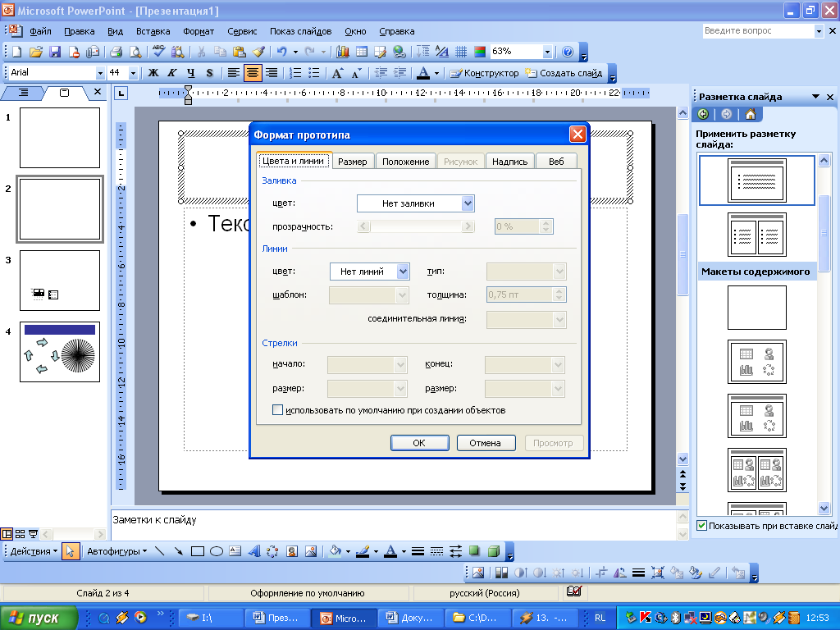Open the Разметка слайда task pane menu arrow
840x630 pixels.
(815, 97)
